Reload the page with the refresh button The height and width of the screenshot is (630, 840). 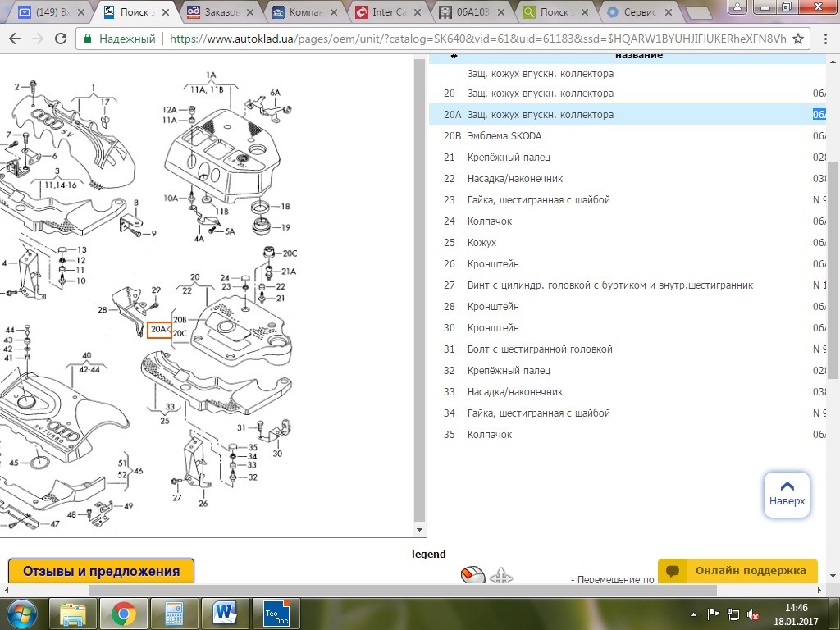(61, 39)
